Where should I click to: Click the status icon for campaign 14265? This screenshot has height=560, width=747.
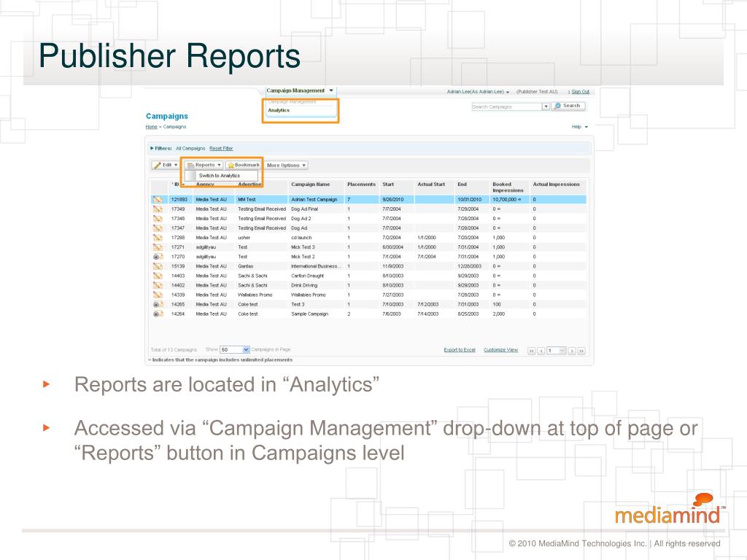pos(158,304)
